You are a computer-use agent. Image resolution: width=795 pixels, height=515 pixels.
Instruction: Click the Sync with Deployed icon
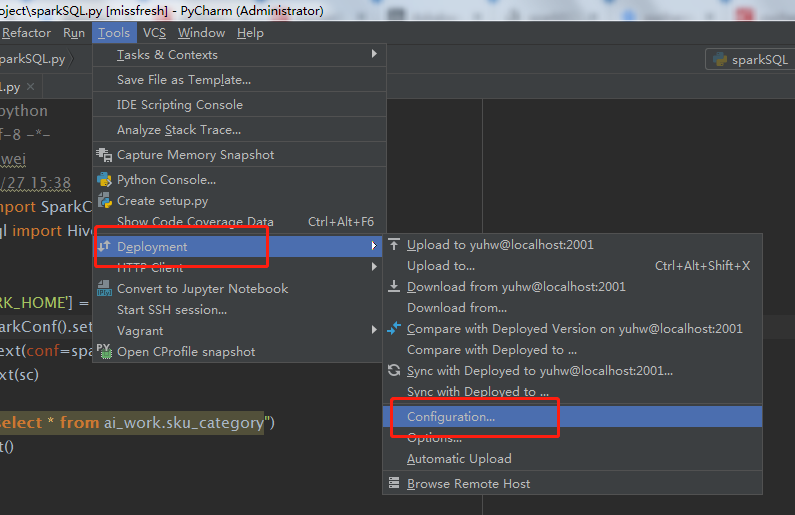tap(394, 371)
